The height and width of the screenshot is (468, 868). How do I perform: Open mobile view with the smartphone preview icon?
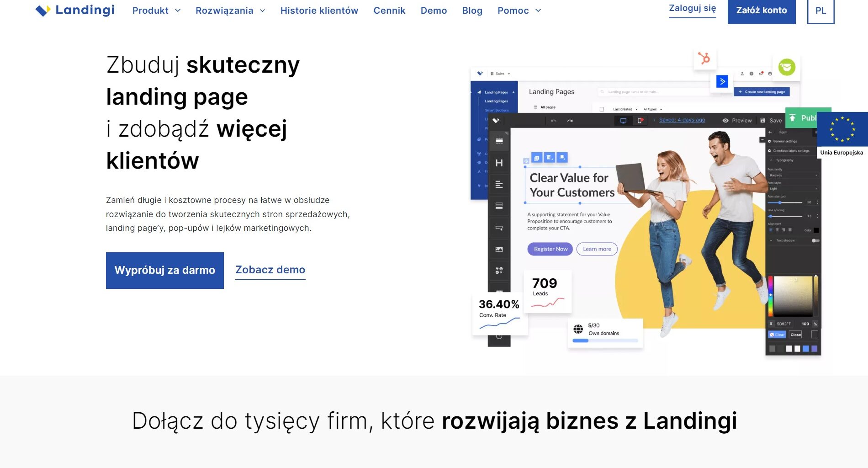640,120
